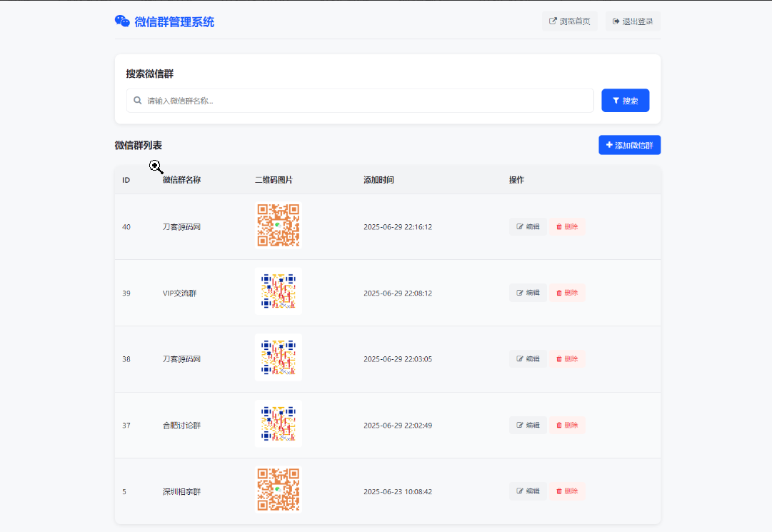Click the 微信群列表 heading

(x=139, y=145)
